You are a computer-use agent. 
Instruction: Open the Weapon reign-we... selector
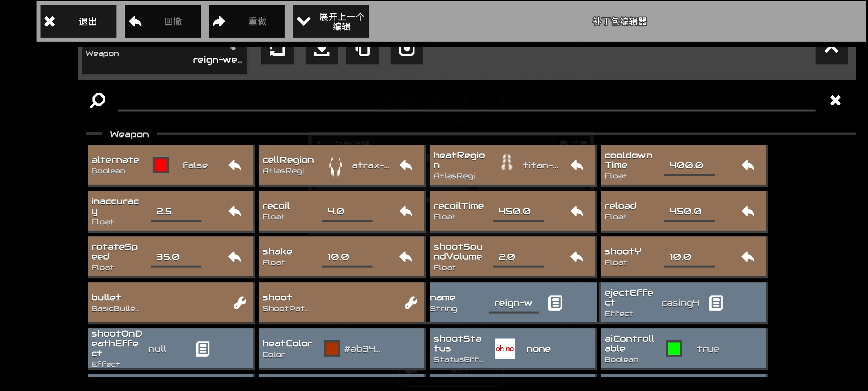164,58
